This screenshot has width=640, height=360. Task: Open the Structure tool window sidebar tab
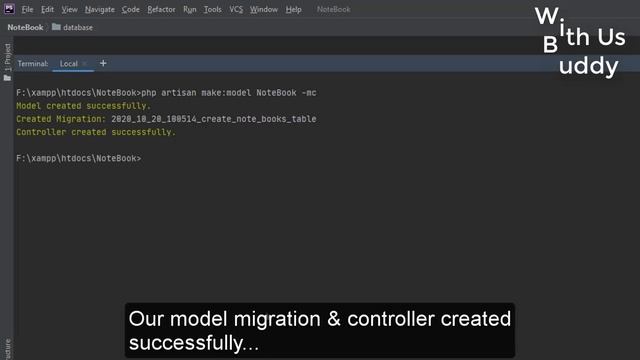pos(7,349)
